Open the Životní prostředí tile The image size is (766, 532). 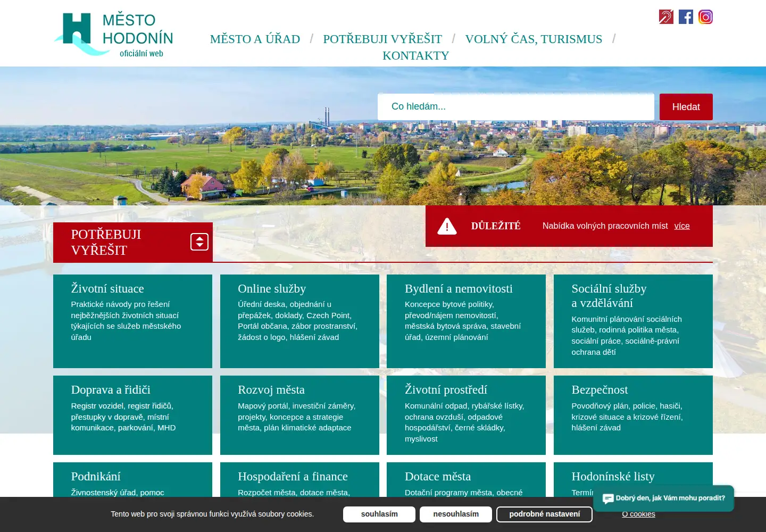click(x=466, y=415)
